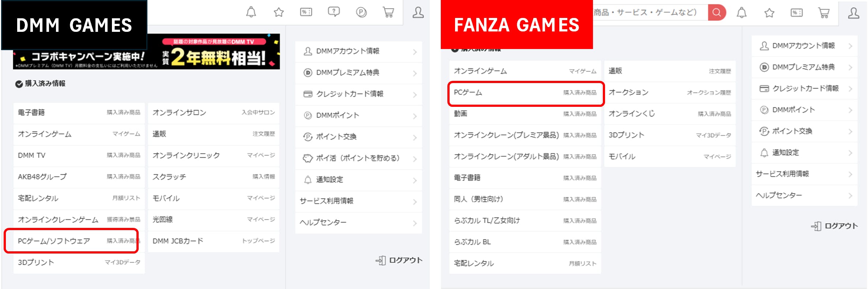The height and width of the screenshot is (289, 868).
Task: Open account profile icon in FANZA header
Action: 853,13
